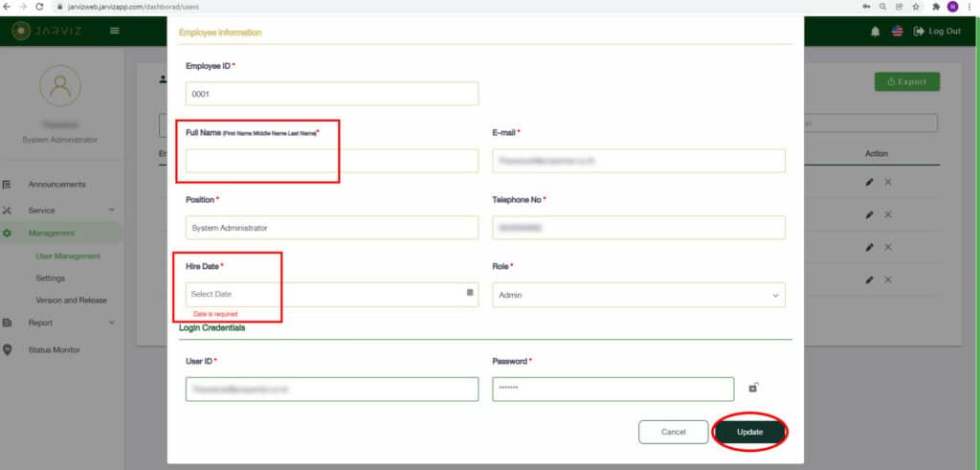This screenshot has width=980, height=470.
Task: Click the Full Name input field
Action: pyautogui.click(x=331, y=161)
